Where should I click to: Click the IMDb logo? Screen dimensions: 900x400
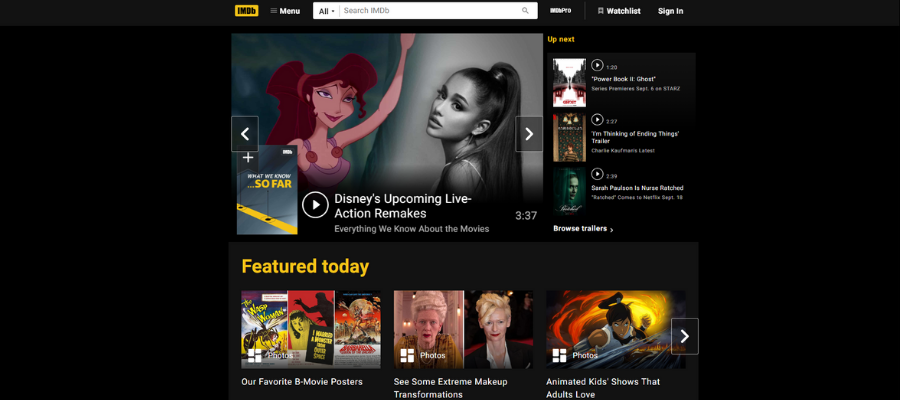[246, 10]
